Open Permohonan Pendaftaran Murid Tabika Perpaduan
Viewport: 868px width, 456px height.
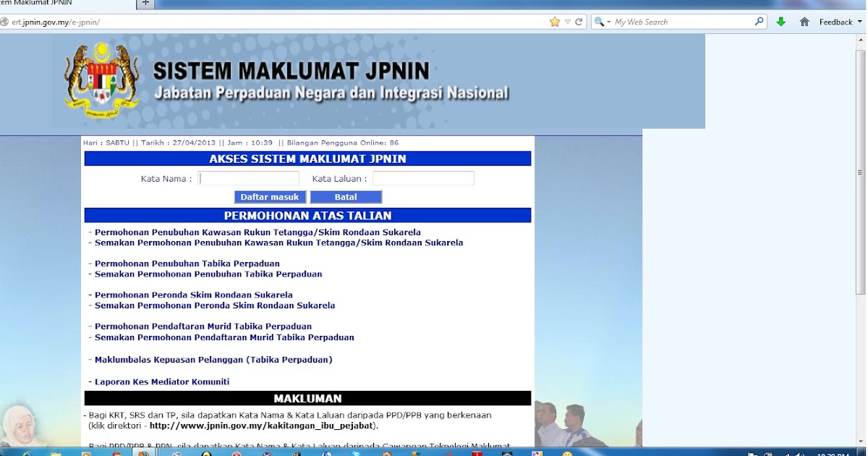pos(203,326)
